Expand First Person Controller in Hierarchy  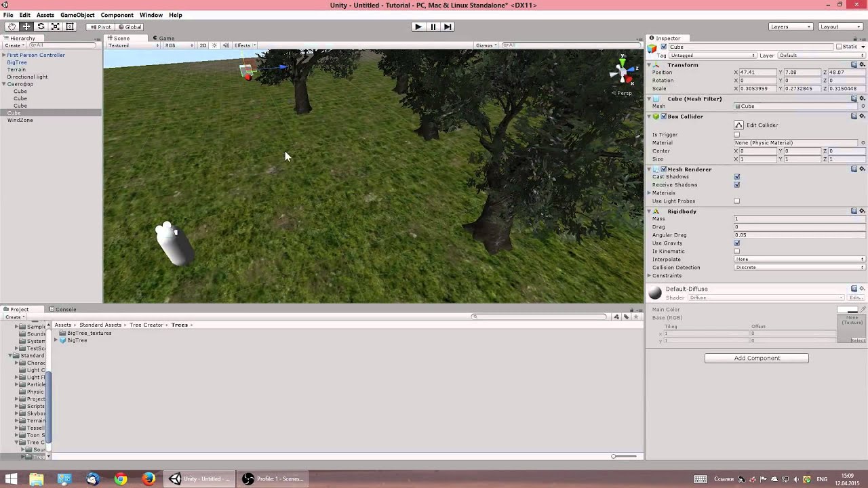(x=4, y=56)
